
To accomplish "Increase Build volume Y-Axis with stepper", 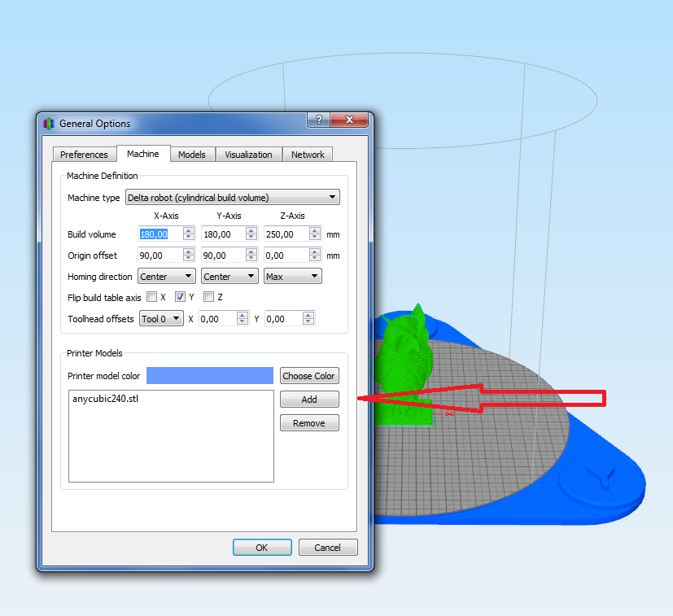I will (x=251, y=230).
